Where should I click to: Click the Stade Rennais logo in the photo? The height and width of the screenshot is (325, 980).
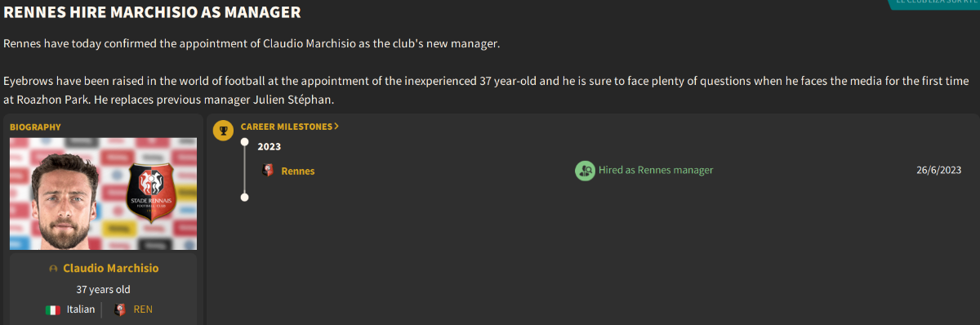click(x=153, y=195)
